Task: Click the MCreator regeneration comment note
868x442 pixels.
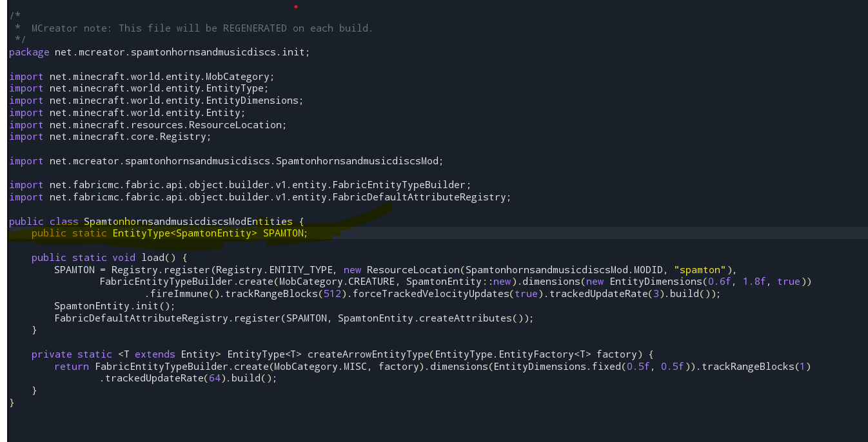Action: [x=187, y=28]
